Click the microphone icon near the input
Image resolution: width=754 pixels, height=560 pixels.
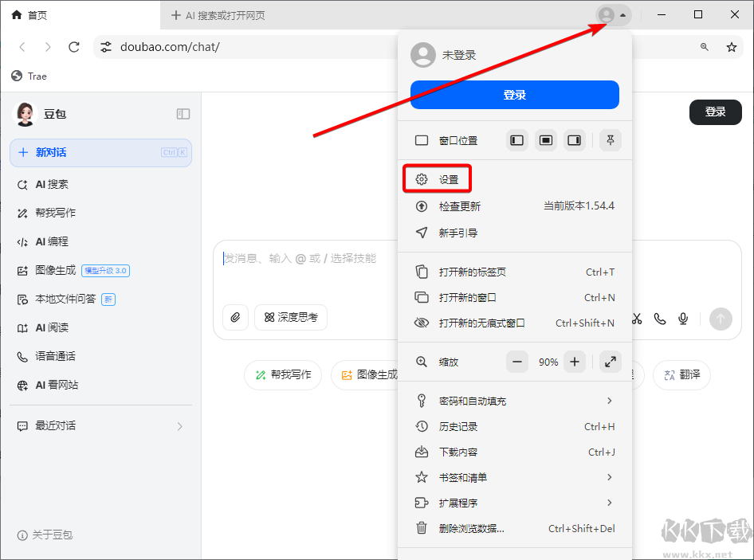click(682, 318)
